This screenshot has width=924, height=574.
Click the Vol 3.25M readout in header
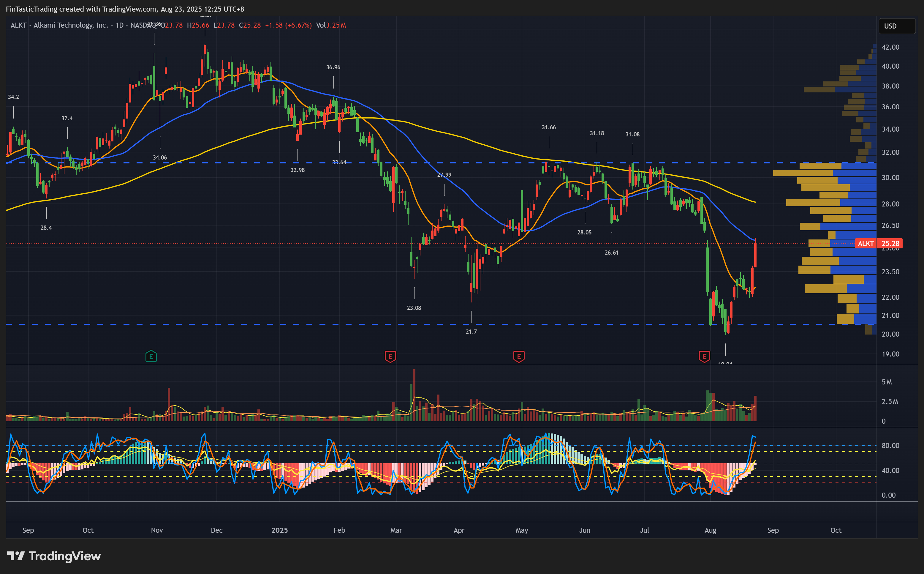331,26
